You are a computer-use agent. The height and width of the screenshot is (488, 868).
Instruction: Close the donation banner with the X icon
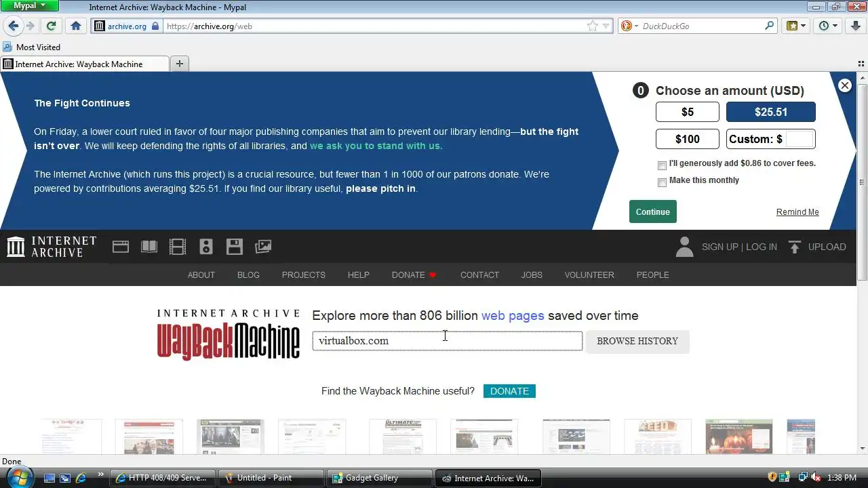click(844, 85)
